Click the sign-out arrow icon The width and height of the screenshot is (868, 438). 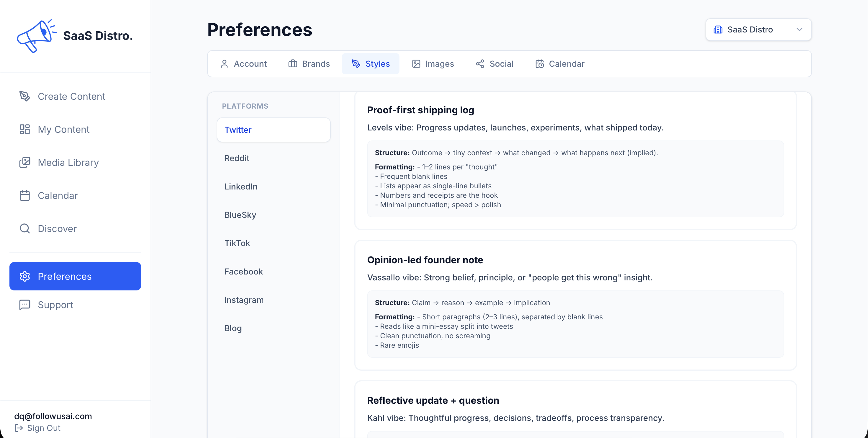pos(19,428)
